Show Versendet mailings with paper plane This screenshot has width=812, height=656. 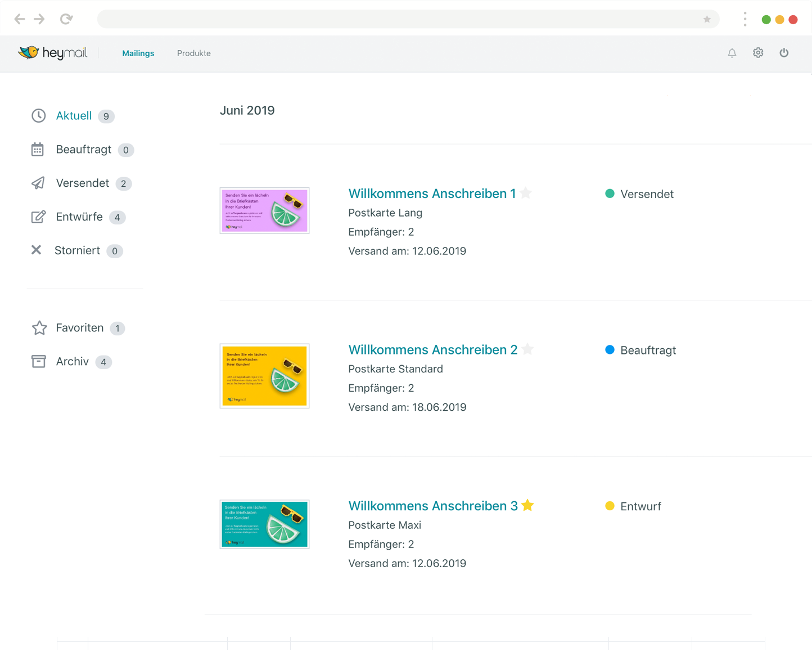tap(82, 183)
